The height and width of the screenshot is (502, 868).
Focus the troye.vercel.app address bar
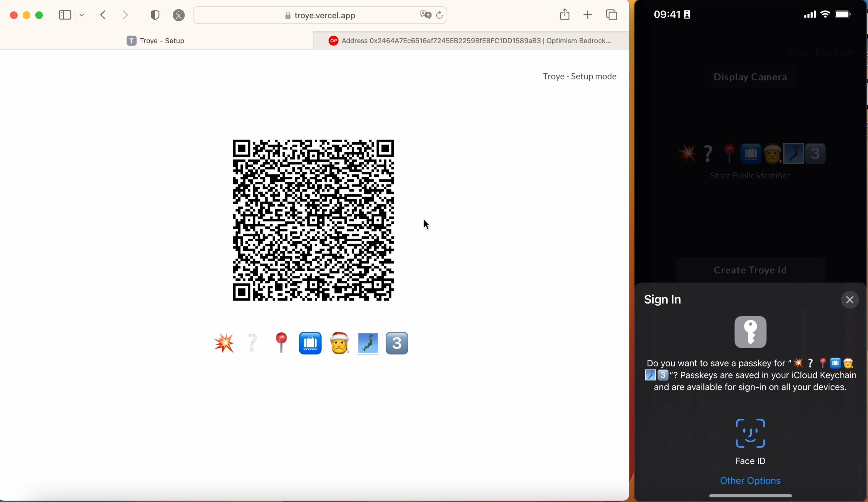point(320,15)
